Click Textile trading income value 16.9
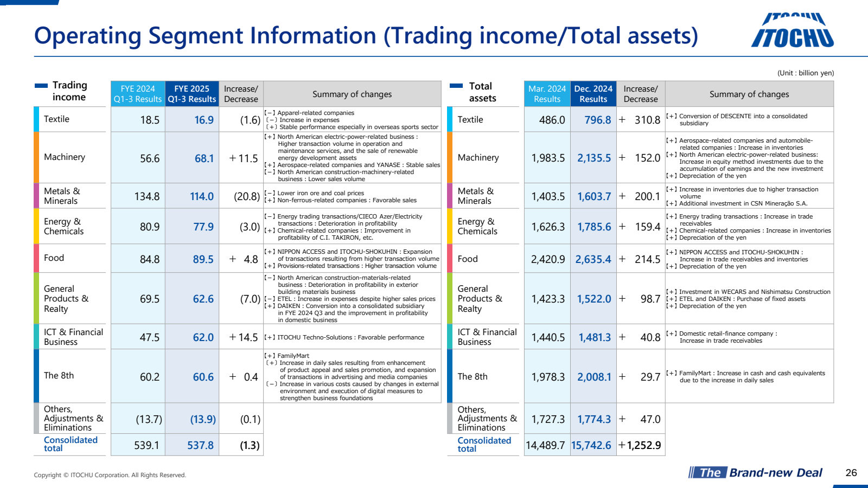 point(204,120)
